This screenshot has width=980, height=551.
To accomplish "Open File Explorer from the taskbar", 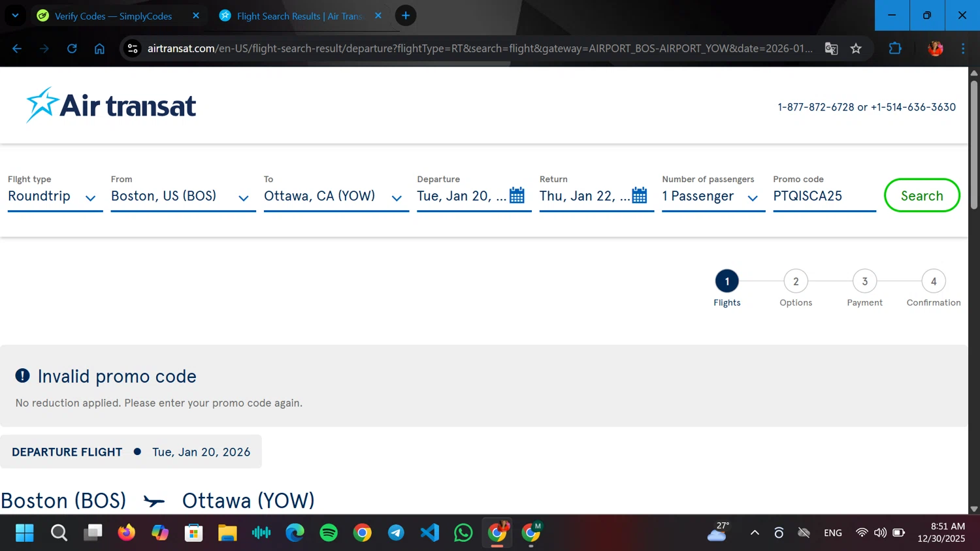I will [227, 533].
